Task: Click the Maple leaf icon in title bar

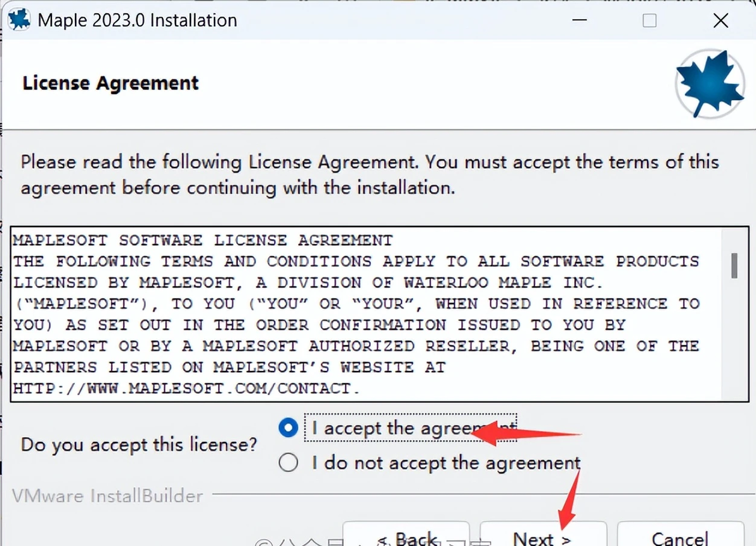Action: click(19, 20)
